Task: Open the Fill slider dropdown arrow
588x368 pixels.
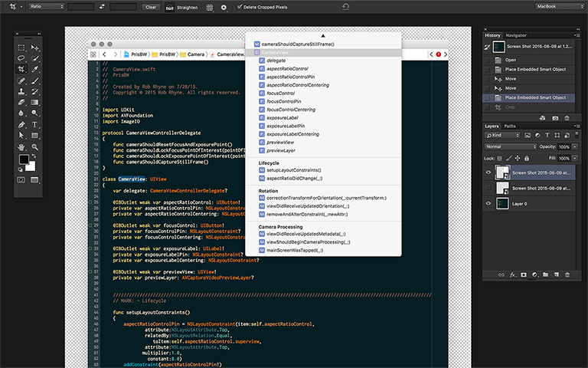Action: (575, 158)
